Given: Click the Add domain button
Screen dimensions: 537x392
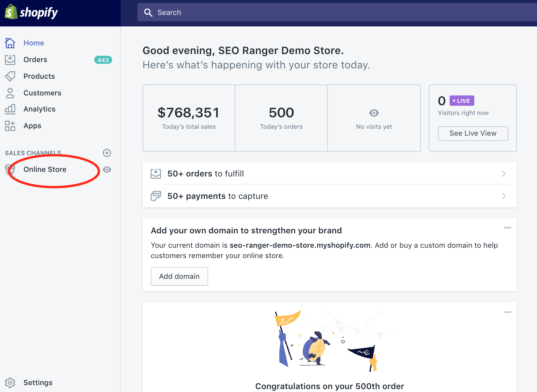Looking at the screenshot, I should [x=179, y=276].
